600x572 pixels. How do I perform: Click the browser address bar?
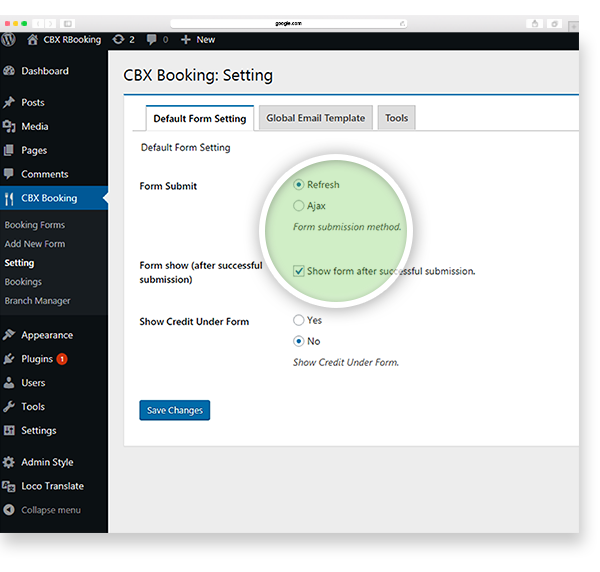click(x=289, y=24)
